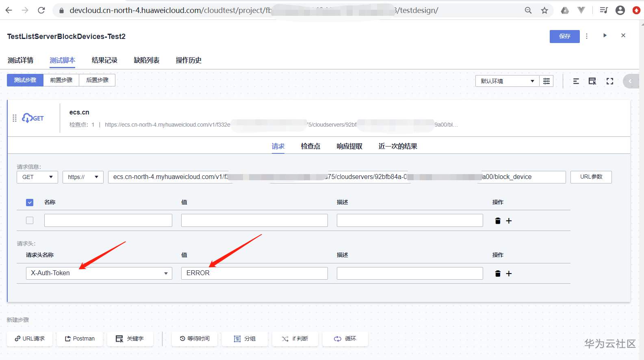Switch to the 测试详情 tab
Viewport: 644px width, 360px height.
(x=20, y=60)
